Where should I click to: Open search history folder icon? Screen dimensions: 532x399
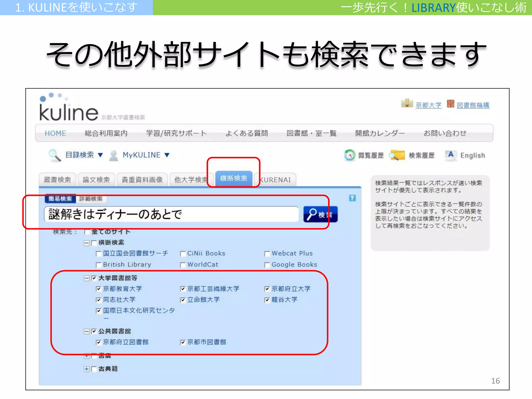[397, 155]
